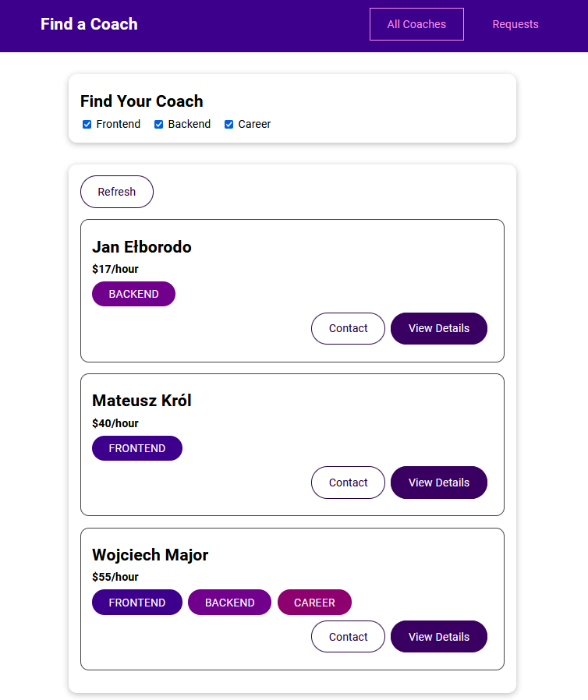Click the Find a Coach app title
Image resolution: width=588 pixels, height=700 pixels.
(x=89, y=24)
